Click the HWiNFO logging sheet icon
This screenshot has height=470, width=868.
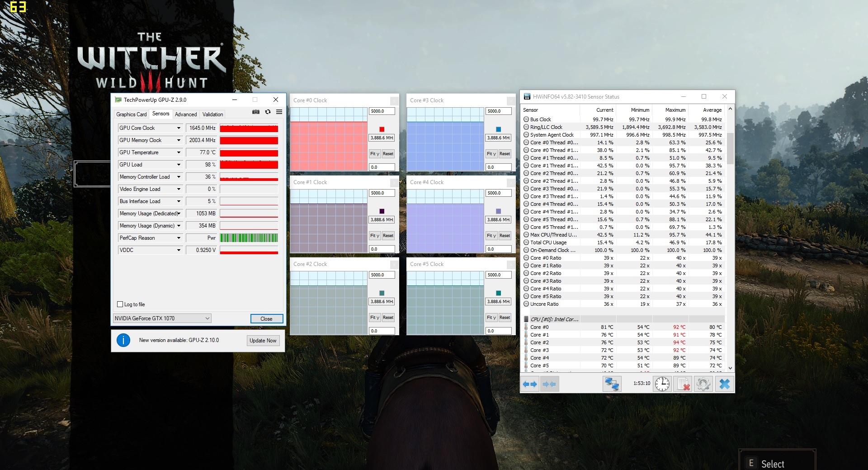coord(683,384)
